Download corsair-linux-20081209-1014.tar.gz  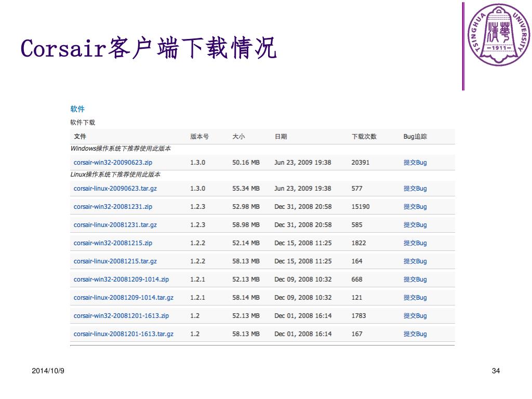[124, 298]
